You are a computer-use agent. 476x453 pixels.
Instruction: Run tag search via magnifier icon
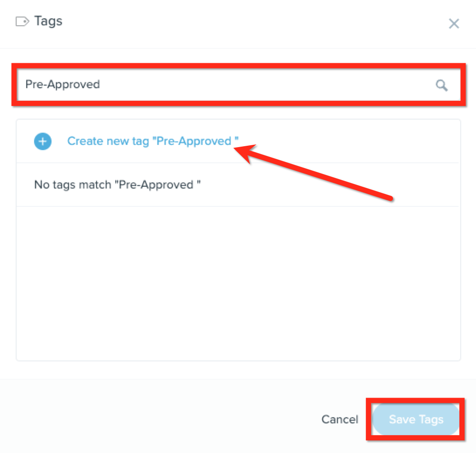click(442, 85)
